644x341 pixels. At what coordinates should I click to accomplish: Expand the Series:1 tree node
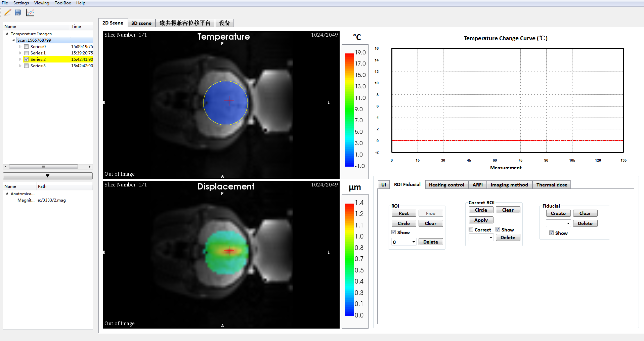pyautogui.click(x=20, y=53)
